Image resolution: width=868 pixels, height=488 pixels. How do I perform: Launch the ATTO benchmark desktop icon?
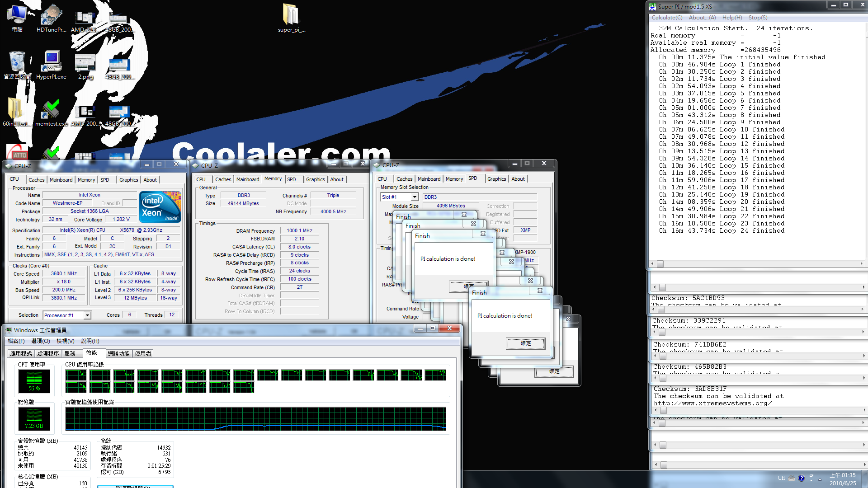point(17,152)
